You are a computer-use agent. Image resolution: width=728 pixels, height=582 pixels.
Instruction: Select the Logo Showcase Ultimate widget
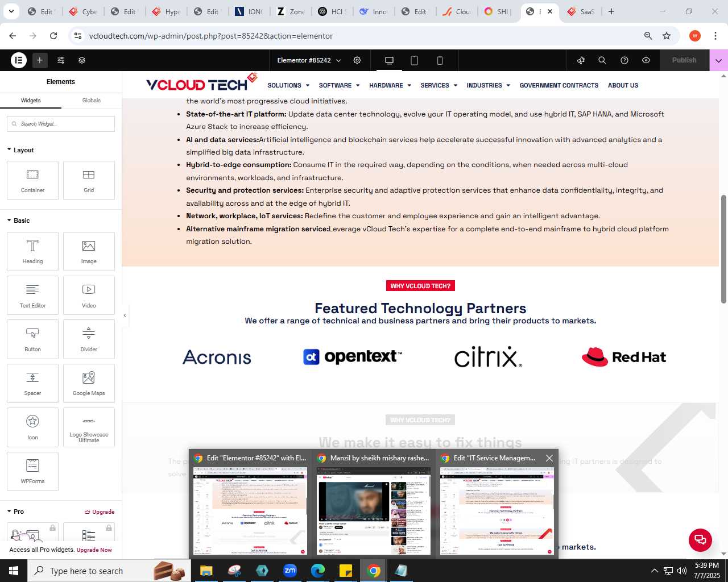click(89, 427)
